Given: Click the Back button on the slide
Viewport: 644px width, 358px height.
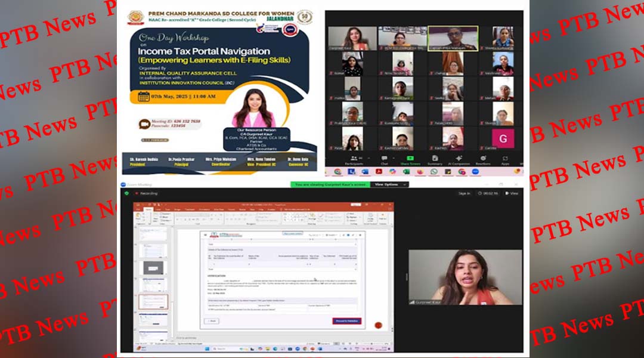Looking at the screenshot, I should [212, 321].
